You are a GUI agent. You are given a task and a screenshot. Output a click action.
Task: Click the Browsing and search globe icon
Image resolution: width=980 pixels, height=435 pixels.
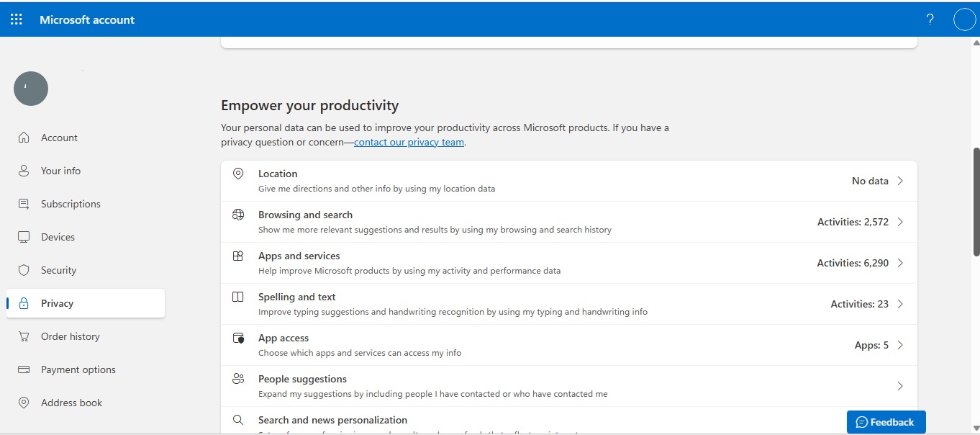(x=238, y=215)
